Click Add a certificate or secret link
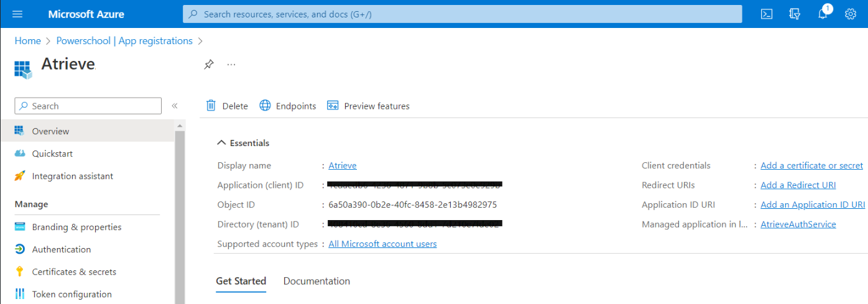The height and width of the screenshot is (304, 868). [811, 165]
